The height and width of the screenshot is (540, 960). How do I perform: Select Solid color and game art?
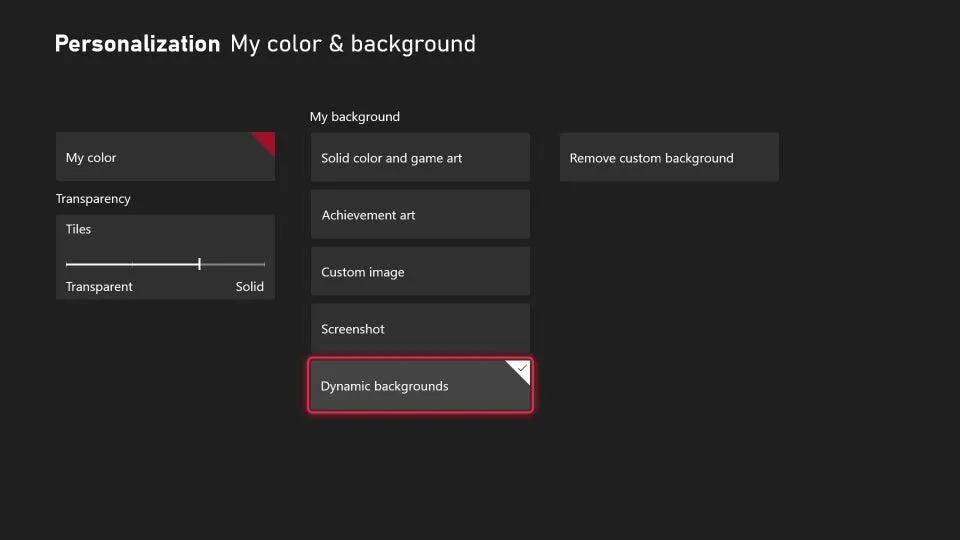click(420, 157)
